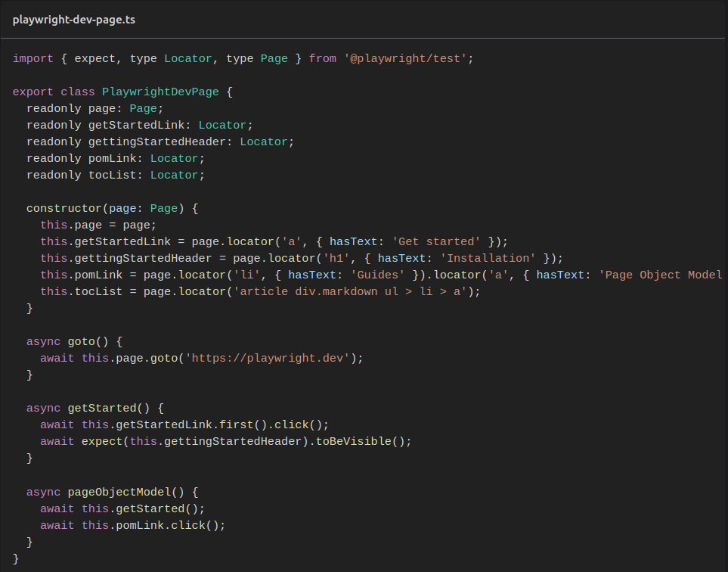Click the "from" keyword in the import line
Image resolution: width=728 pixels, height=572 pixels.
322,58
